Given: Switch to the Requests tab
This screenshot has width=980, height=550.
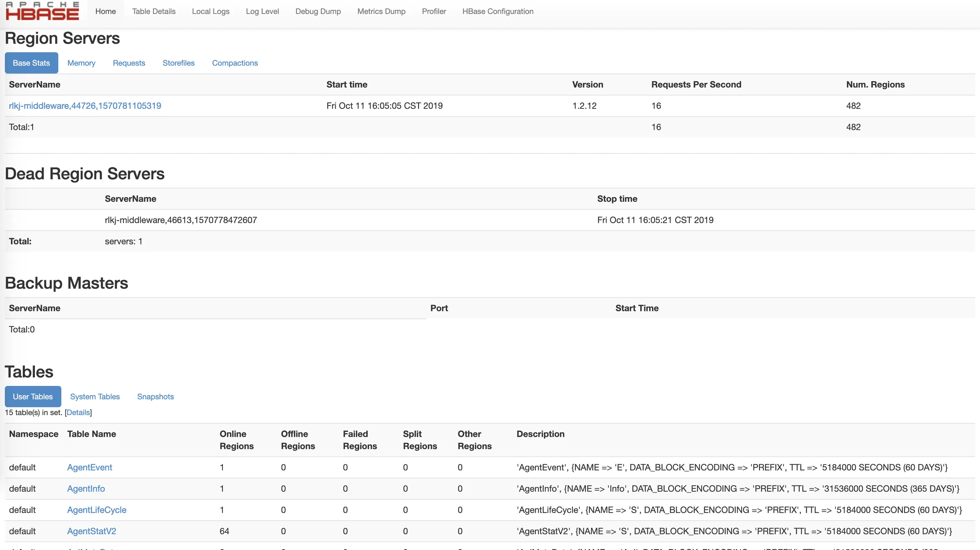Looking at the screenshot, I should pyautogui.click(x=129, y=63).
